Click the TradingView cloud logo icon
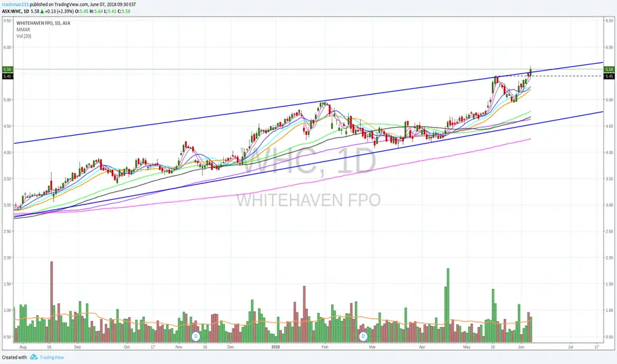 34,357
